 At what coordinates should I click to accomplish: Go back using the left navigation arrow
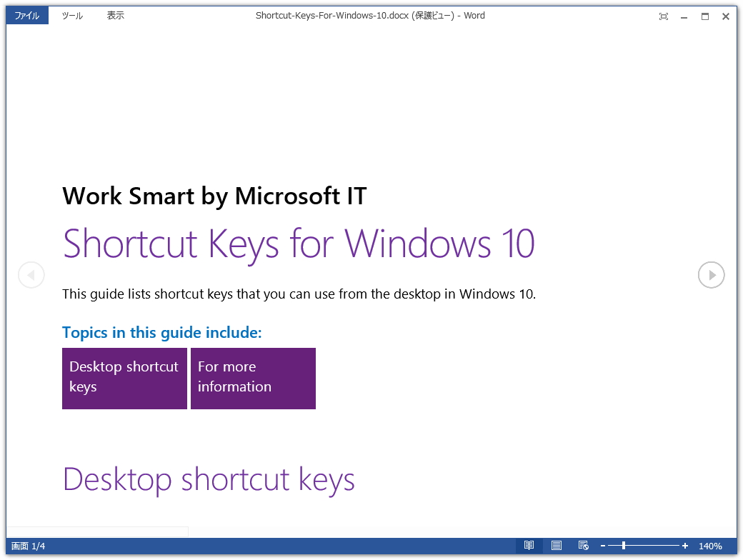[31, 274]
